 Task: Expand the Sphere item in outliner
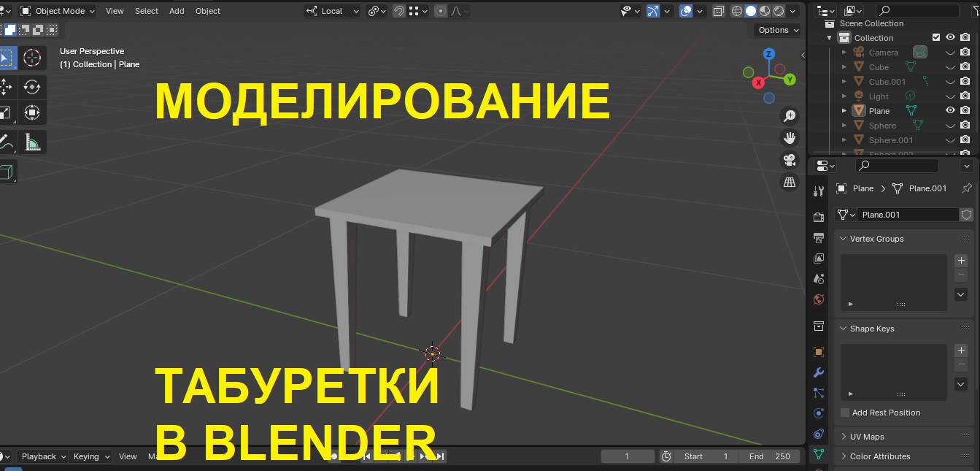point(844,126)
